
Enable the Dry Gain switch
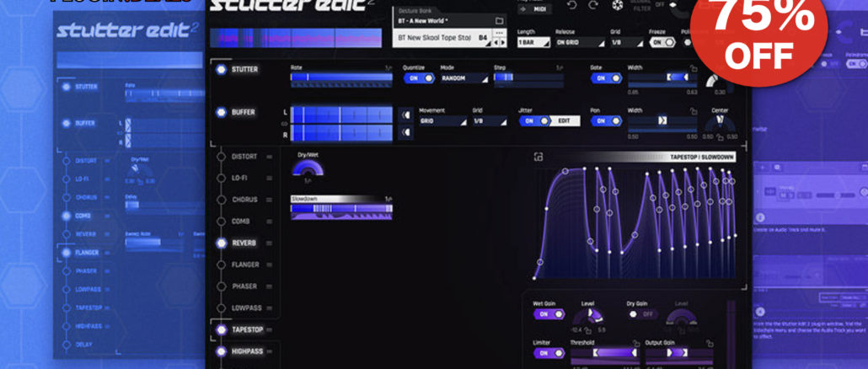643,314
